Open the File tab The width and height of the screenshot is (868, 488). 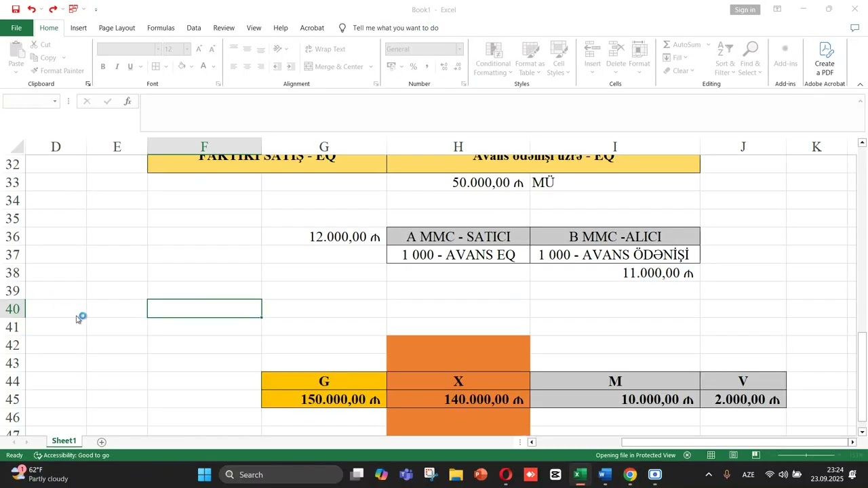[16, 28]
